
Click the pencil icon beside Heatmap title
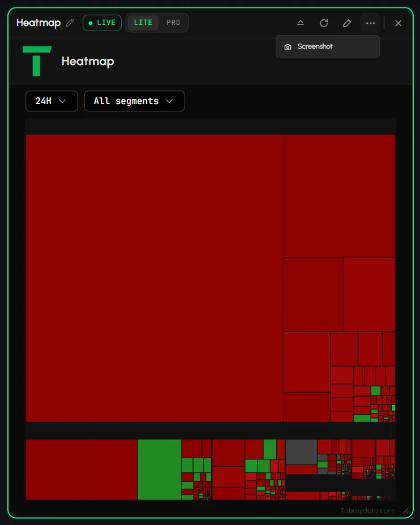point(70,23)
